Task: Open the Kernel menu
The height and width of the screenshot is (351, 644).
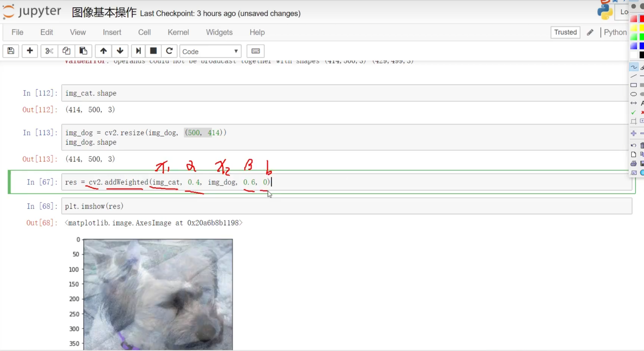Action: (178, 32)
